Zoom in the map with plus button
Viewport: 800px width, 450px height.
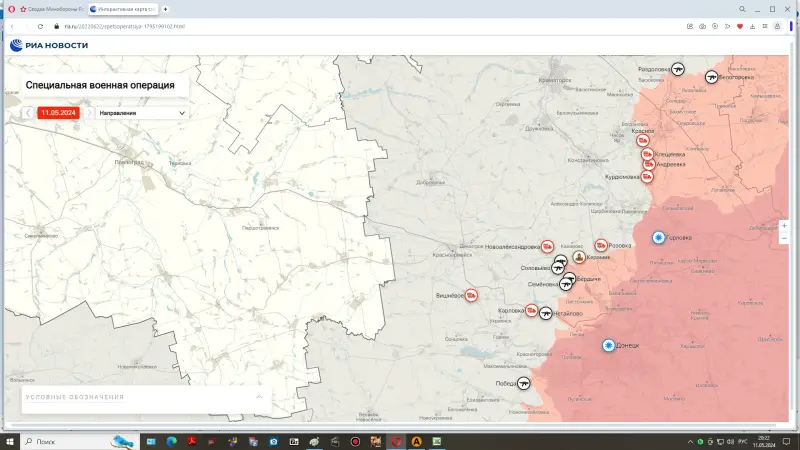pos(784,226)
